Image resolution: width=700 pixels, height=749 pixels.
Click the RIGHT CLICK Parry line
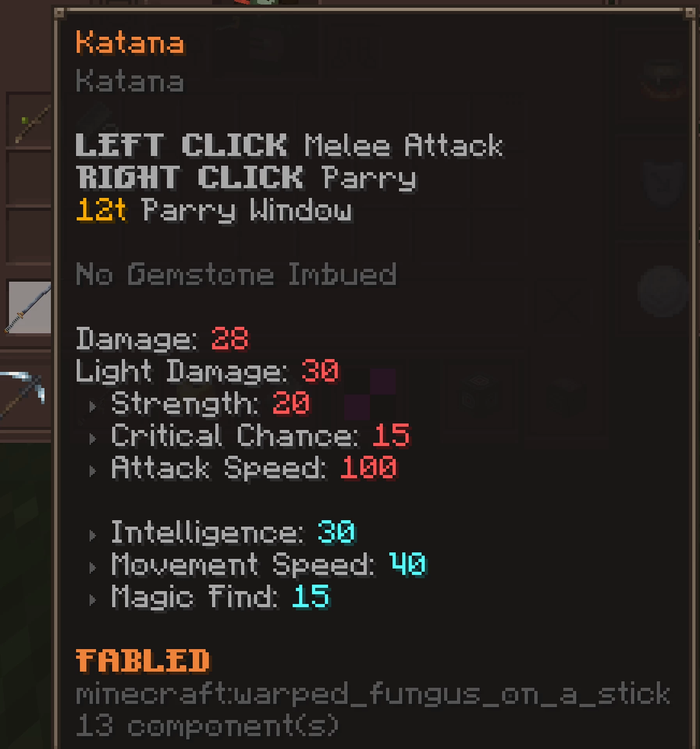pos(247,178)
